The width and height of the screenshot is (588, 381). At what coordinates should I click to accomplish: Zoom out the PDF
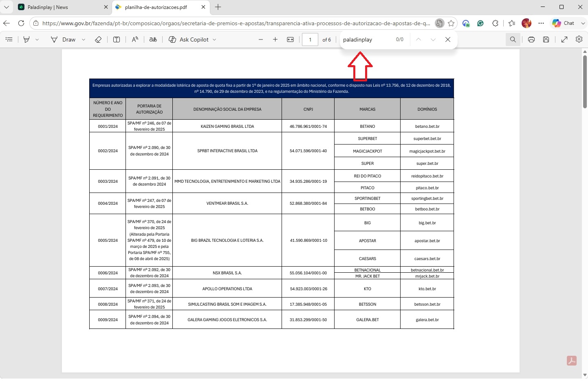[x=261, y=39]
